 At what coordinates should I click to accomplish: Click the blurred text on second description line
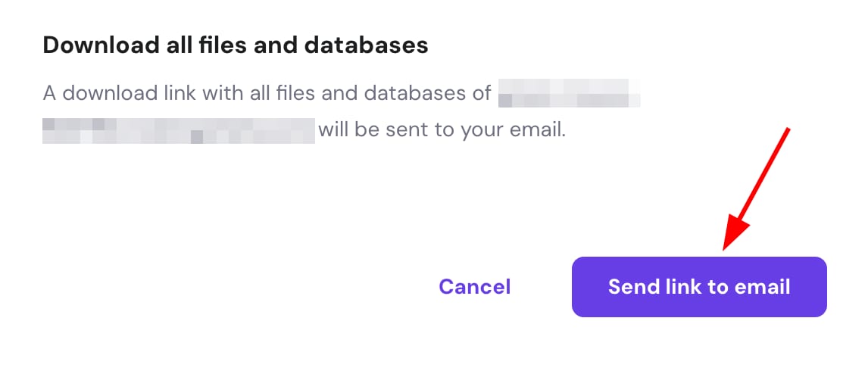pos(179,130)
